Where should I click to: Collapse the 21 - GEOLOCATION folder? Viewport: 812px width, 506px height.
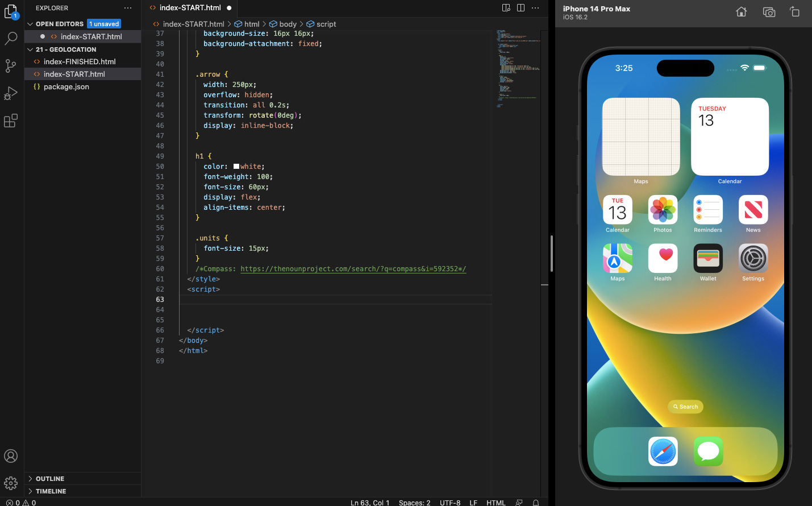click(x=30, y=49)
